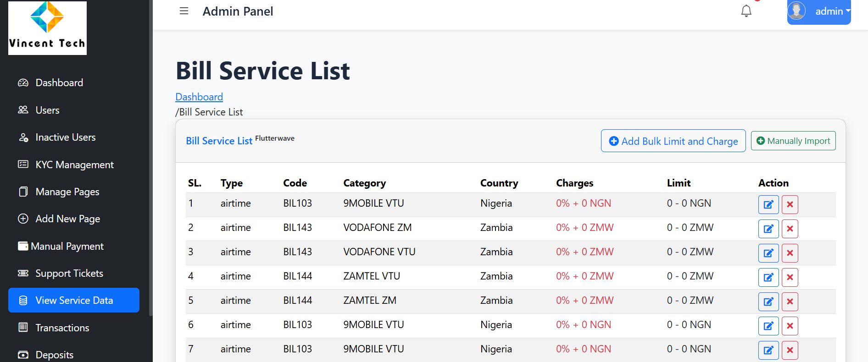This screenshot has width=868, height=362.
Task: Open Manual Payment in sidebar
Action: [67, 247]
